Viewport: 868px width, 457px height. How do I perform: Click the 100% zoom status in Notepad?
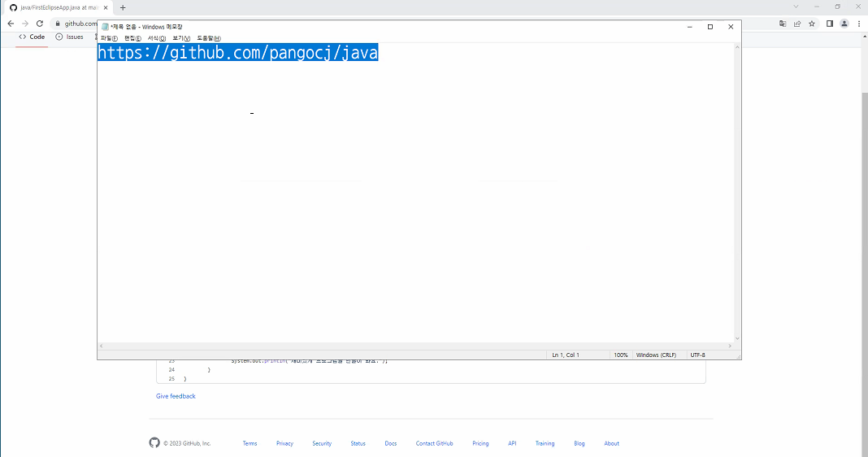pyautogui.click(x=621, y=355)
